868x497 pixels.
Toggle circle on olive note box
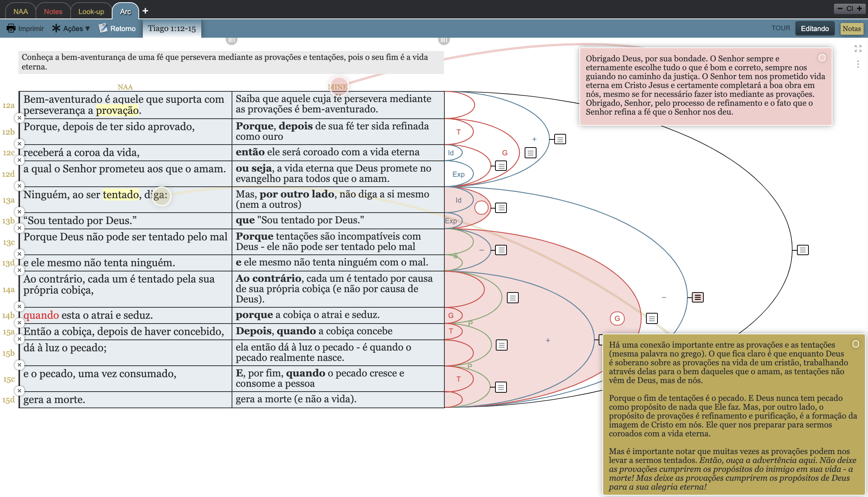click(855, 344)
